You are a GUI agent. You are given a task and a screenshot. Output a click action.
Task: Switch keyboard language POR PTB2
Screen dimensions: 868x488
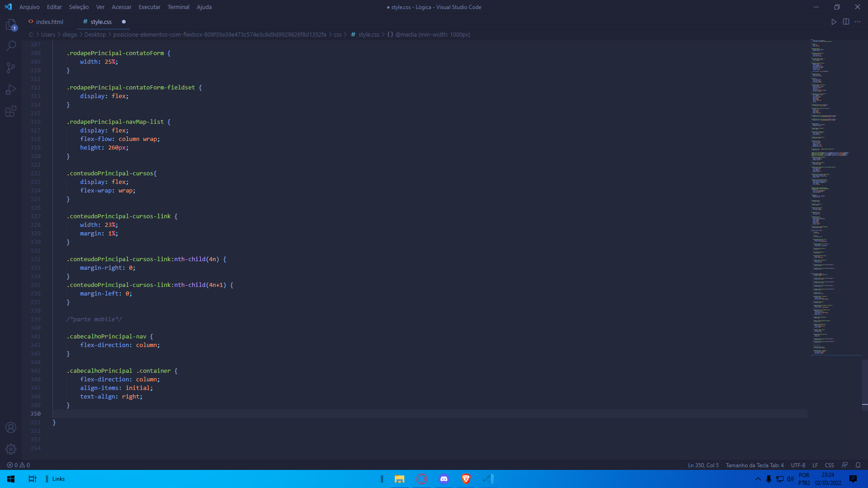coord(804,479)
